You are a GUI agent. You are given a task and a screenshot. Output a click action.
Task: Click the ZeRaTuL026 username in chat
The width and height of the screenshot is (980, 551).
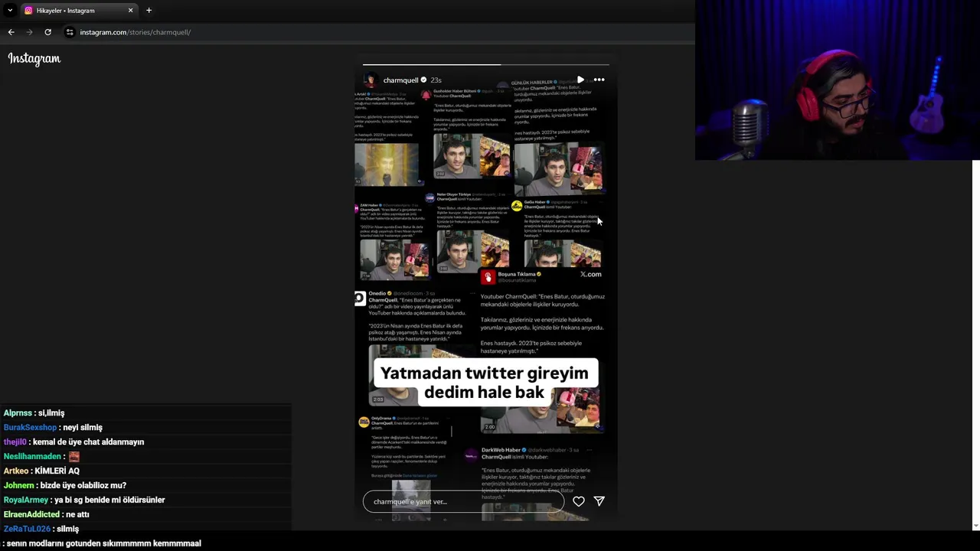click(27, 530)
